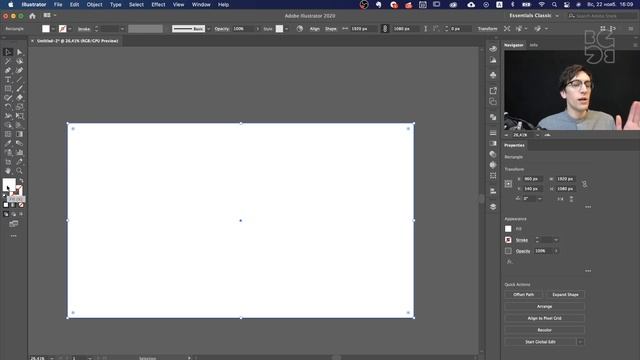The width and height of the screenshot is (640, 360).
Task: Click the Offset Path button
Action: (524, 294)
